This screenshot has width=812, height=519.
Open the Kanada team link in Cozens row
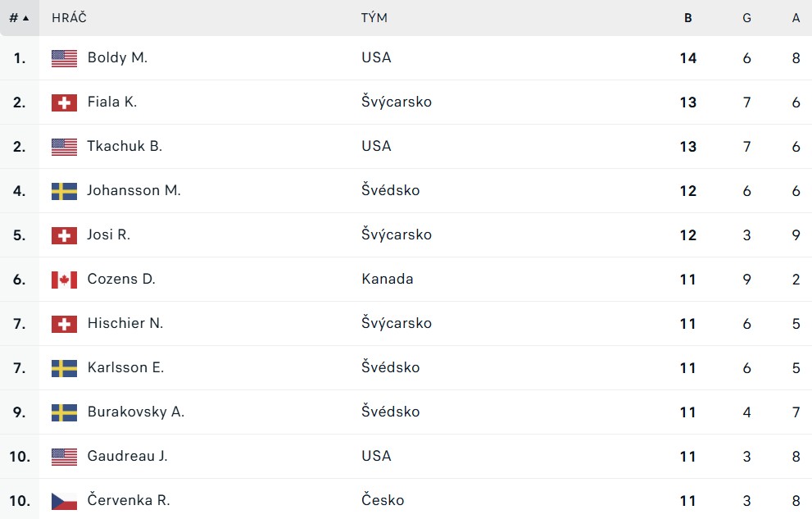point(388,280)
